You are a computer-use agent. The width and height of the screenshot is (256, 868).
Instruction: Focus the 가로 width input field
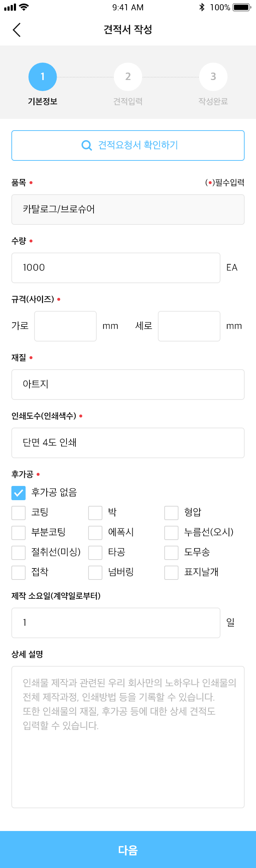65,326
